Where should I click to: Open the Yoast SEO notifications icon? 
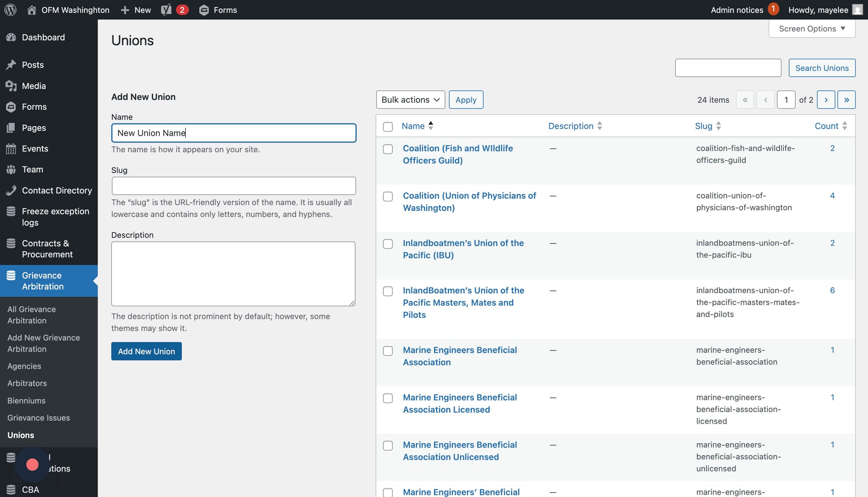point(166,9)
